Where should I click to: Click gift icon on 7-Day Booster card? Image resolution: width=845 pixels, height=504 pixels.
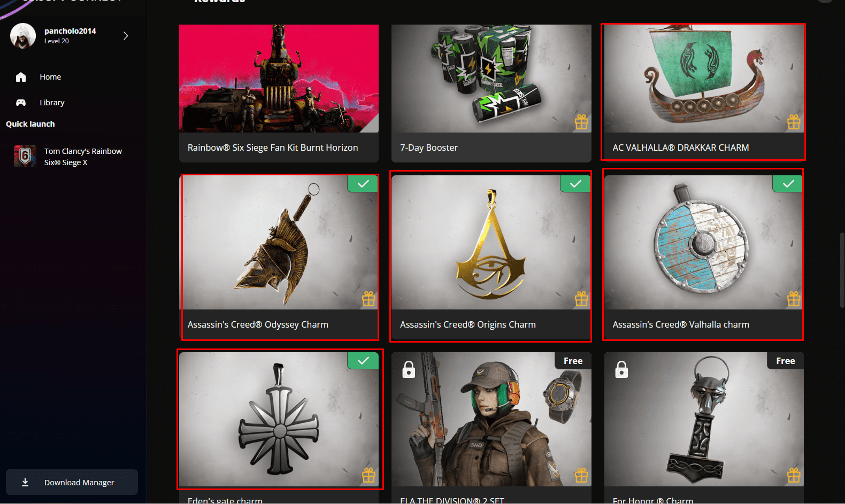[x=581, y=122]
